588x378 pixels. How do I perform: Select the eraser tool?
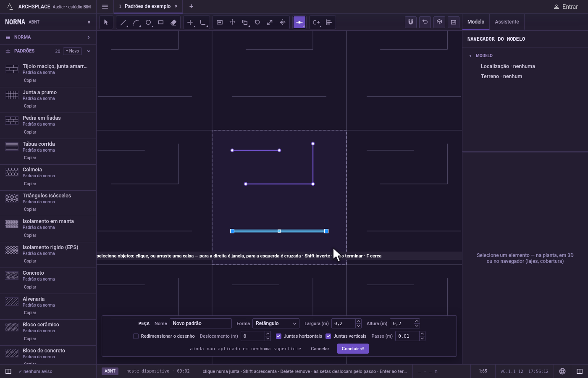pyautogui.click(x=173, y=22)
